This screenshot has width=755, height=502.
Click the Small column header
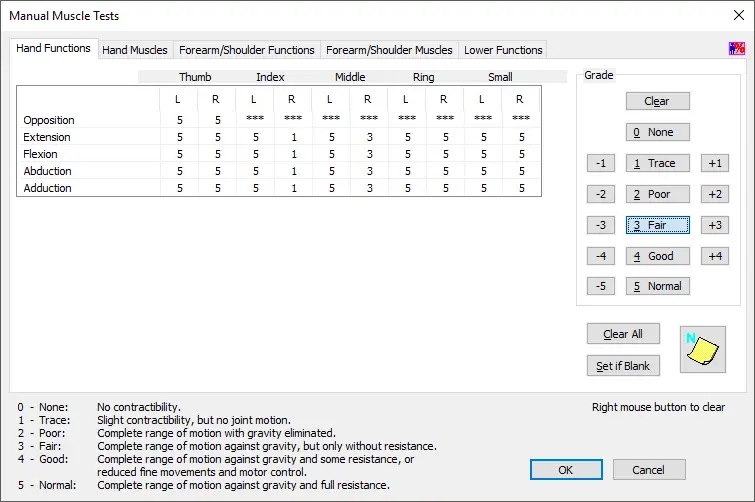[x=500, y=77]
